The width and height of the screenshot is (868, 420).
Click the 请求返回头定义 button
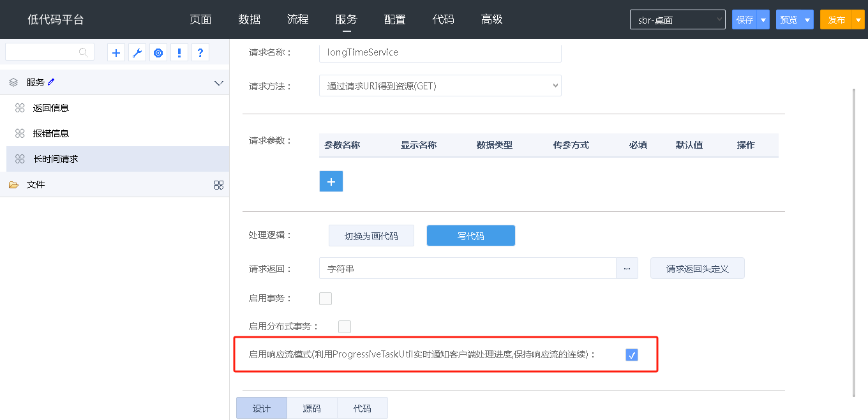(x=697, y=269)
